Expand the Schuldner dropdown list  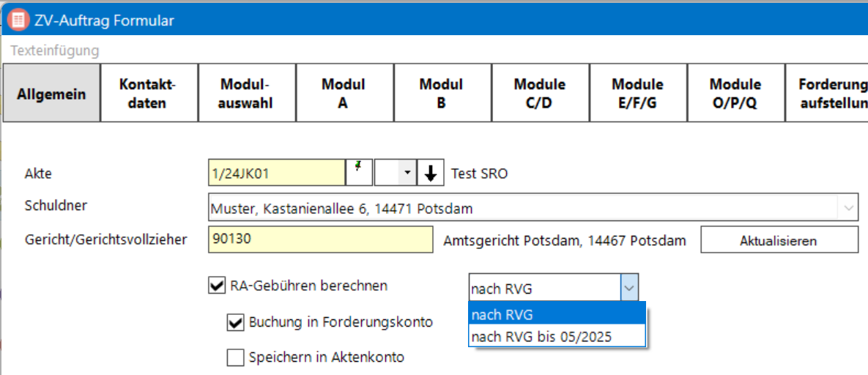pyautogui.click(x=849, y=209)
